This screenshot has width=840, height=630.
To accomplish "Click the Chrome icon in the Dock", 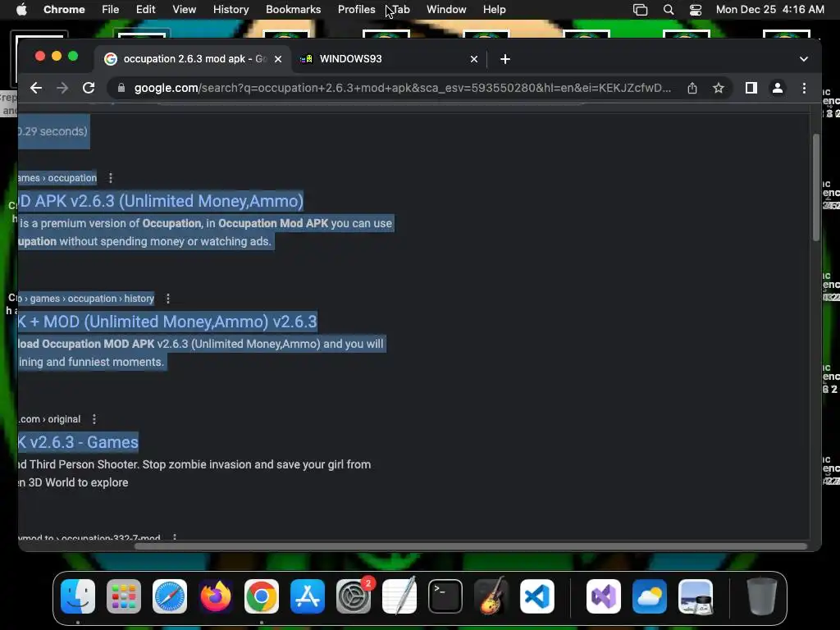I will point(262,596).
